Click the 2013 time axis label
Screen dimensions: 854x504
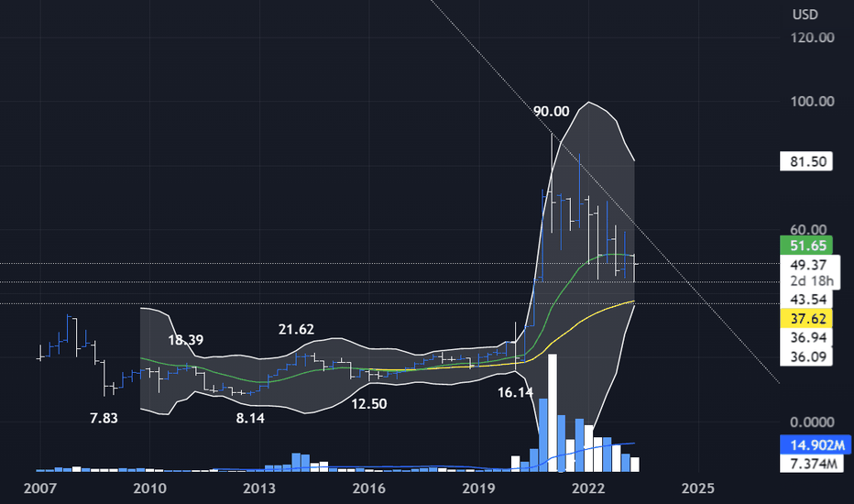(x=259, y=488)
